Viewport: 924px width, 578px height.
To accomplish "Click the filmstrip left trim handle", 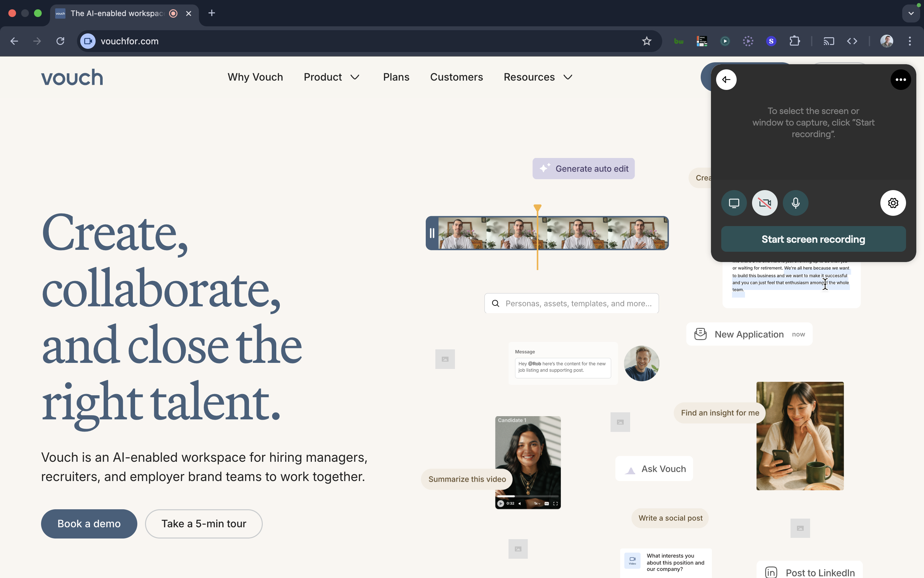I will (x=432, y=233).
